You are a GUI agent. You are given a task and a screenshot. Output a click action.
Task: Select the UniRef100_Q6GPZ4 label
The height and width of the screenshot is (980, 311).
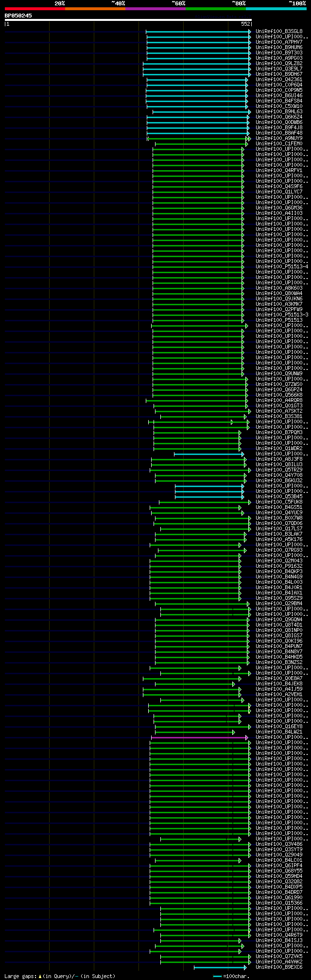click(x=279, y=390)
